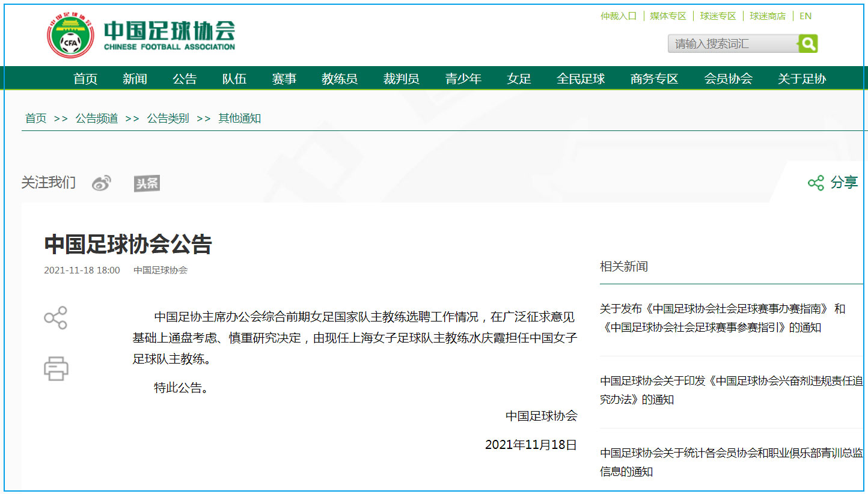Click the 仲裁入口 top link

pyautogui.click(x=618, y=16)
